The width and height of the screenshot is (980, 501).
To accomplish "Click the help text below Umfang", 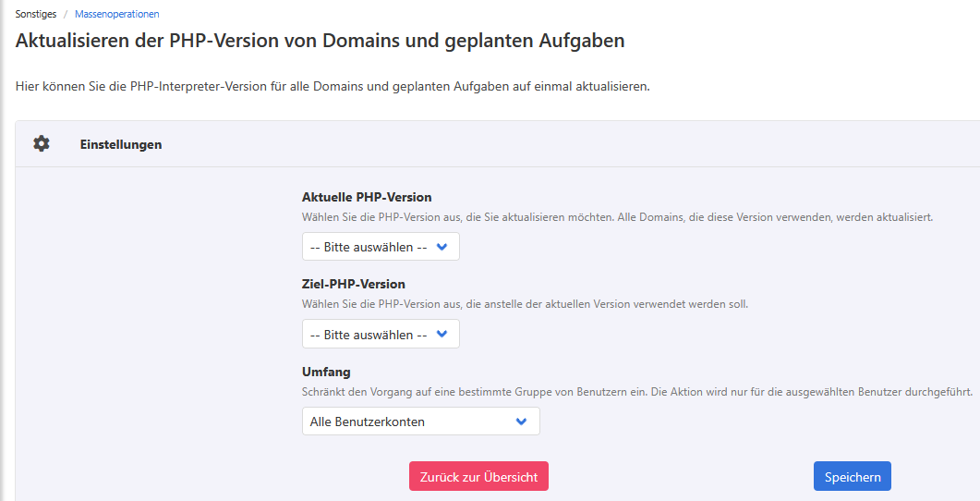I will pyautogui.click(x=636, y=392).
